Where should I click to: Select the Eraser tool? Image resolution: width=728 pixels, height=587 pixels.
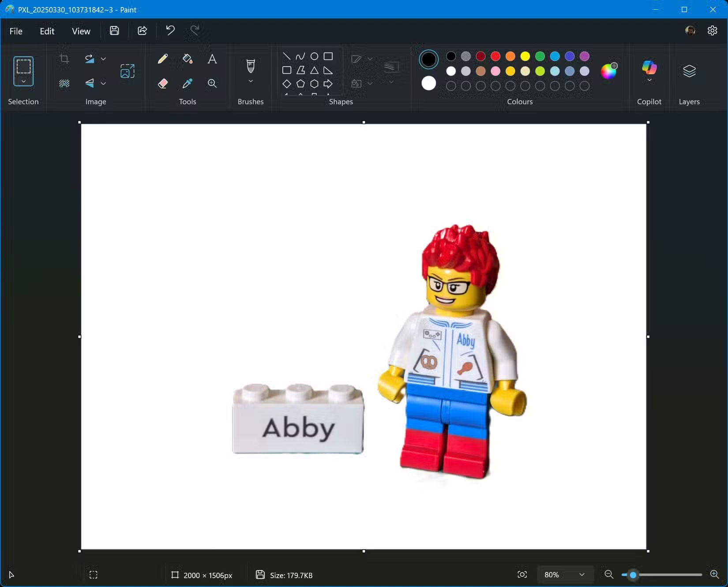[163, 83]
